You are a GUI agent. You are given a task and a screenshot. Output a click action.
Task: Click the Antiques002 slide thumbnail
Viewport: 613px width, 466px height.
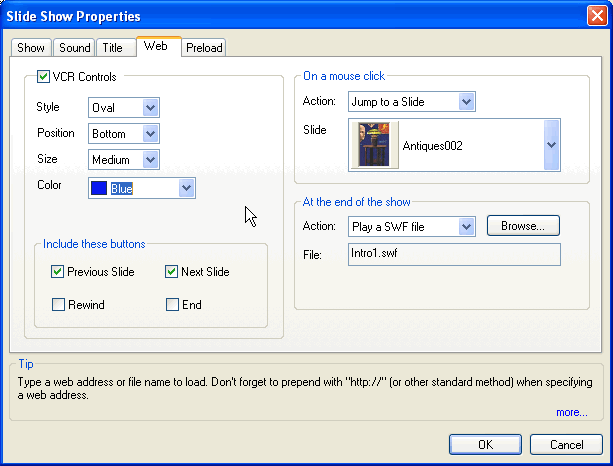click(375, 145)
